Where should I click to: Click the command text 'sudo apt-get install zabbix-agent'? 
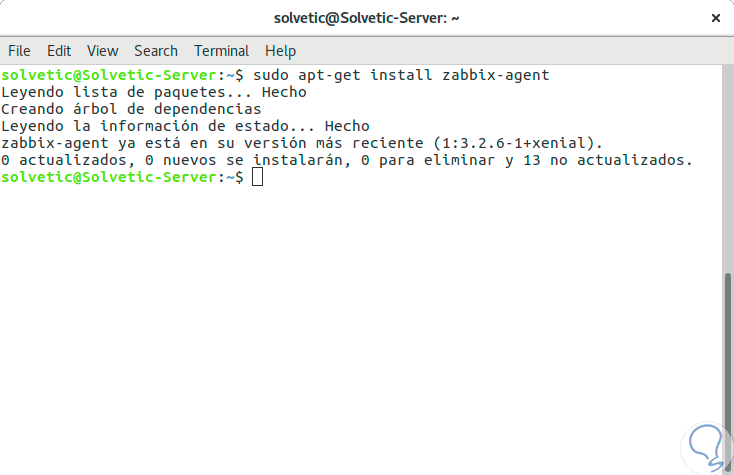(401, 75)
